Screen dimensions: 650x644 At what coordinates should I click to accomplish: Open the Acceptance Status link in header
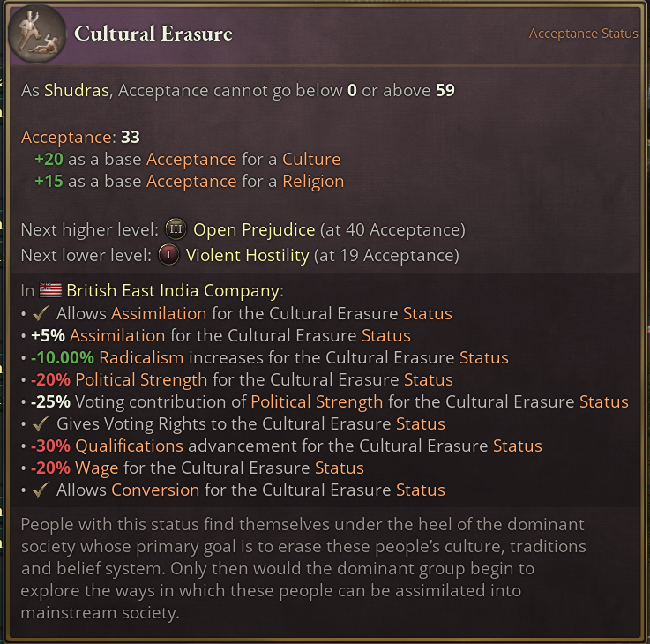click(x=583, y=34)
